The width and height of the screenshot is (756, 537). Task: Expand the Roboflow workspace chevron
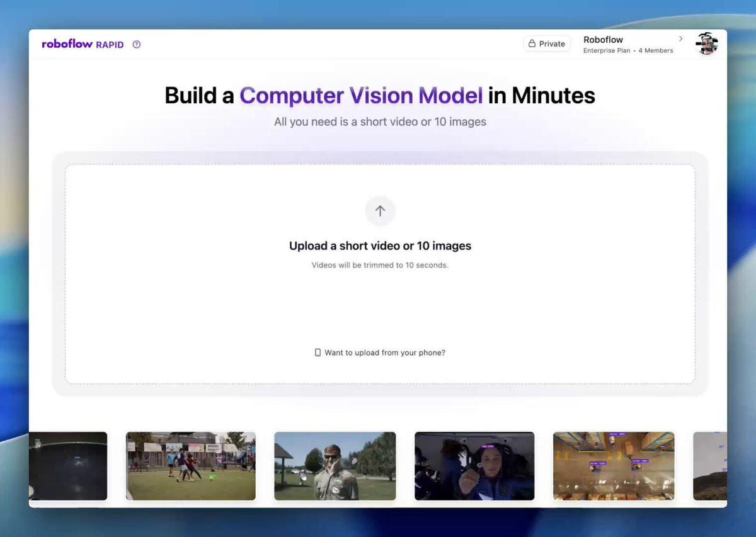[680, 39]
